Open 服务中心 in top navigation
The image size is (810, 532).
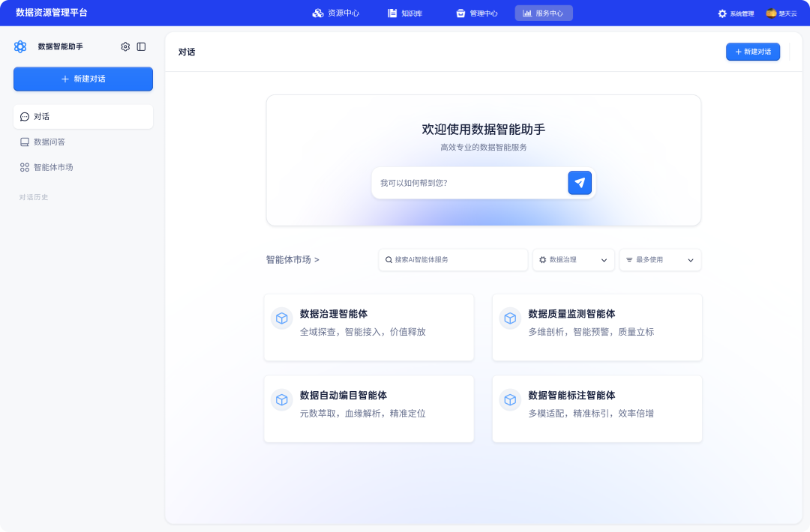(544, 13)
